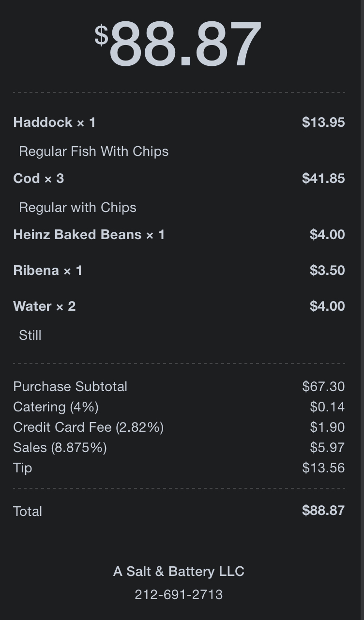Click the Still water modifier text
This screenshot has height=620, width=364.
pyautogui.click(x=30, y=335)
